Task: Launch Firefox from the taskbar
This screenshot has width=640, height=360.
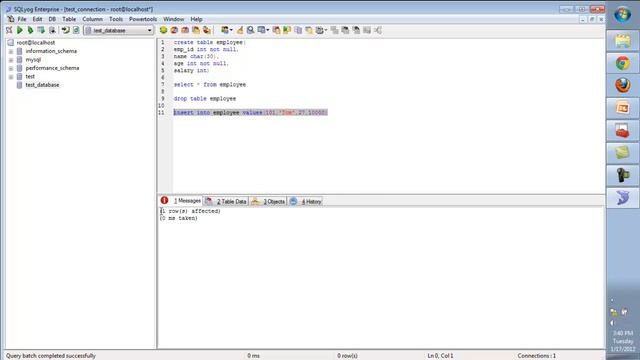Action: [x=623, y=85]
